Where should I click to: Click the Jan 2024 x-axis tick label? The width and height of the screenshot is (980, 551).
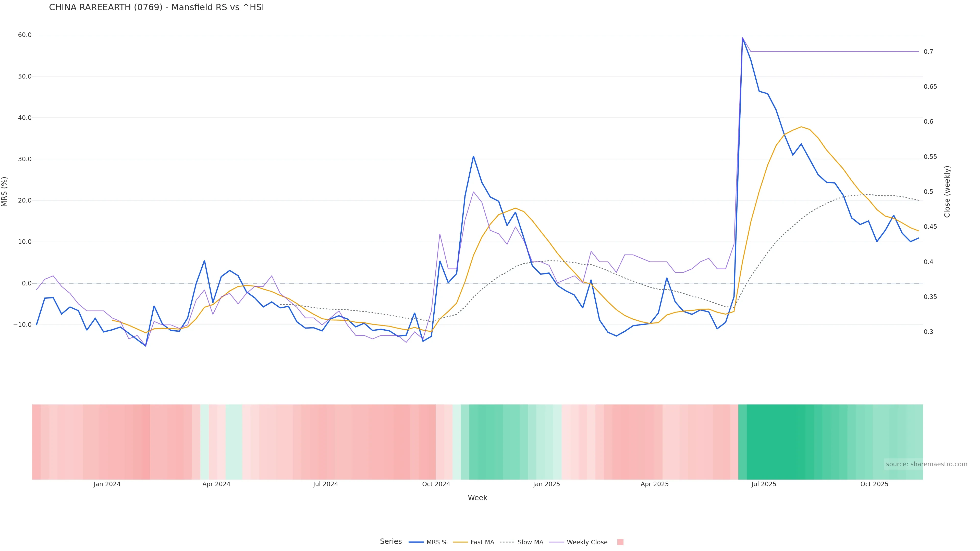point(107,484)
